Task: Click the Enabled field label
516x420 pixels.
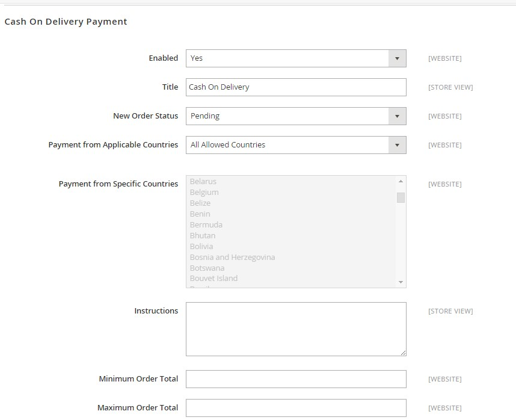Action: [163, 58]
